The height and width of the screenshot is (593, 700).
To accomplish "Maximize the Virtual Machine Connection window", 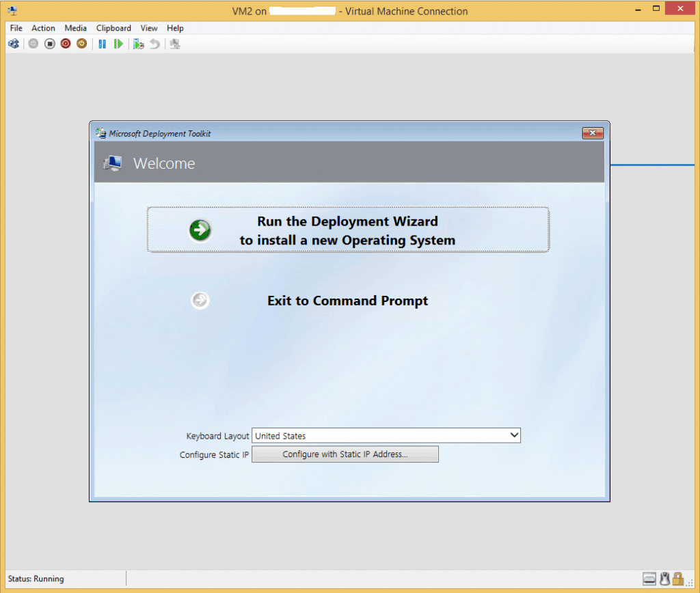I will pos(656,8).
